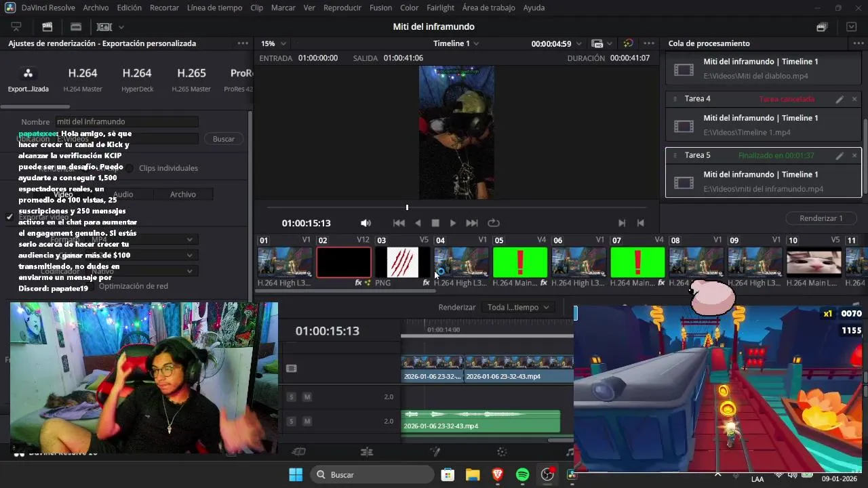
Task: Click the Renderizar 1 button
Action: point(821,218)
